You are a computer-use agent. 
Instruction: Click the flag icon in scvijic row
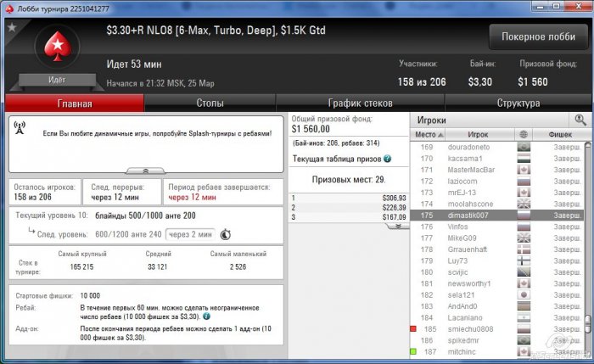524,272
